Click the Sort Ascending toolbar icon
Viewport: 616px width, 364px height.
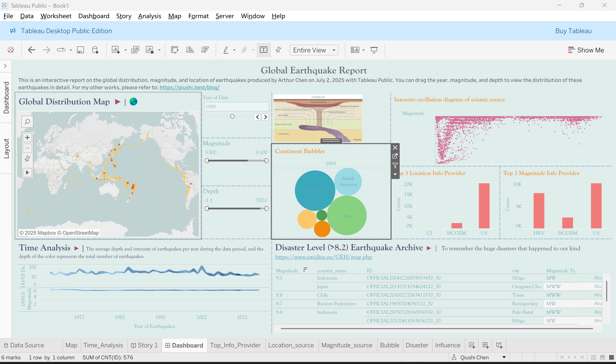(190, 50)
